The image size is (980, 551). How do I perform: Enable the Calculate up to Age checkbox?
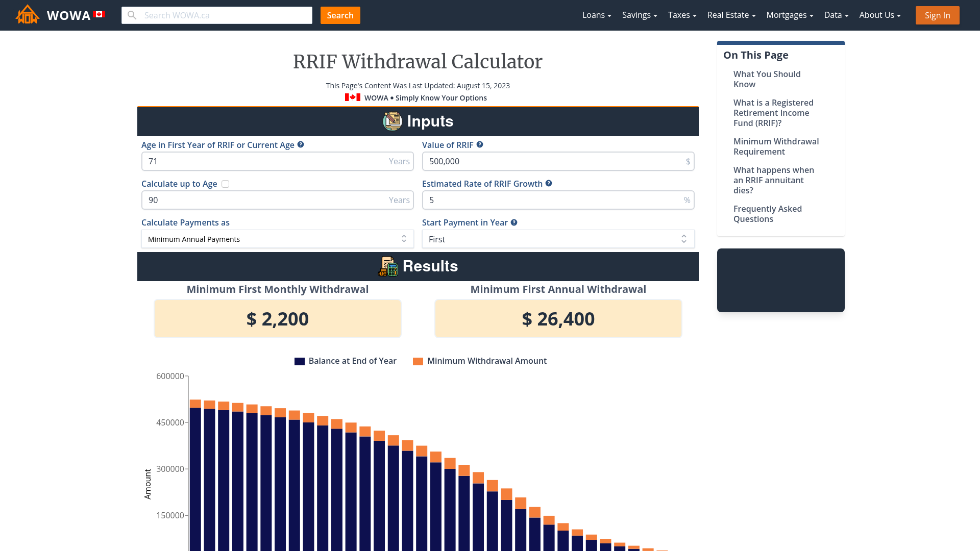point(225,184)
